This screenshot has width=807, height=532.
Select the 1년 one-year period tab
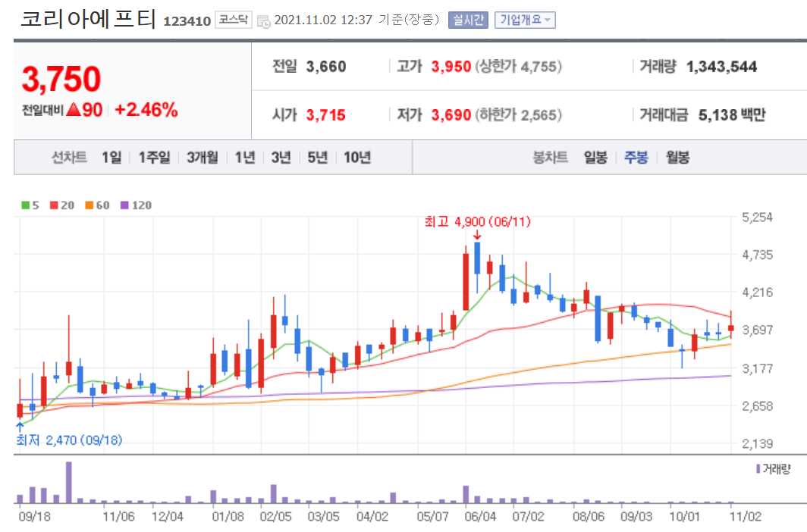click(x=245, y=156)
